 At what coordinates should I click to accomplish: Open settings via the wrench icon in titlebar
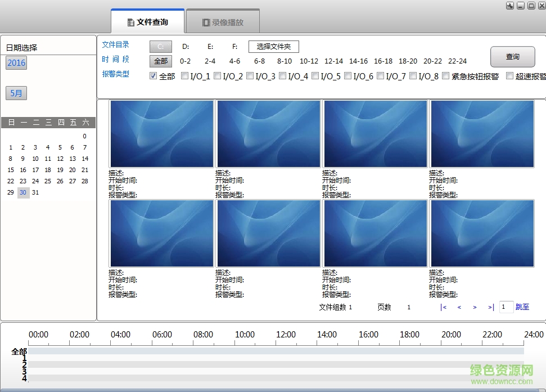tap(509, 6)
